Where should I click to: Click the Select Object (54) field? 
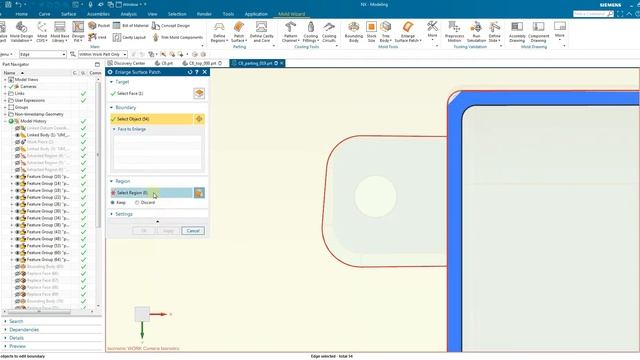point(151,119)
